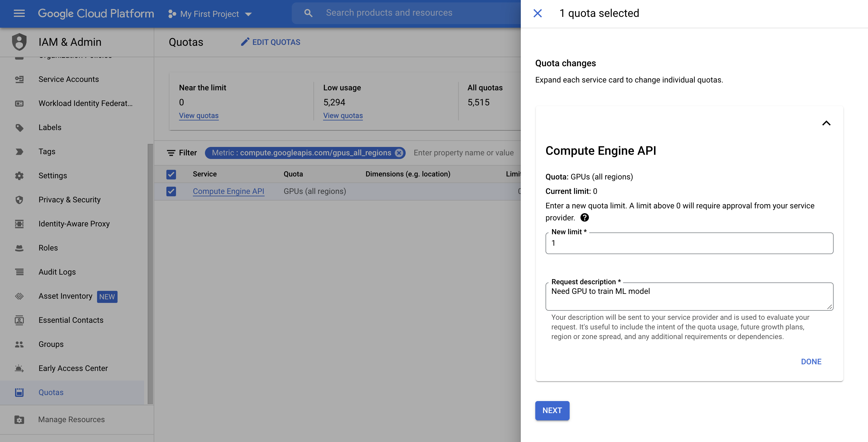Open the Compute Engine API link
Viewport: 868px width, 442px height.
(x=228, y=191)
